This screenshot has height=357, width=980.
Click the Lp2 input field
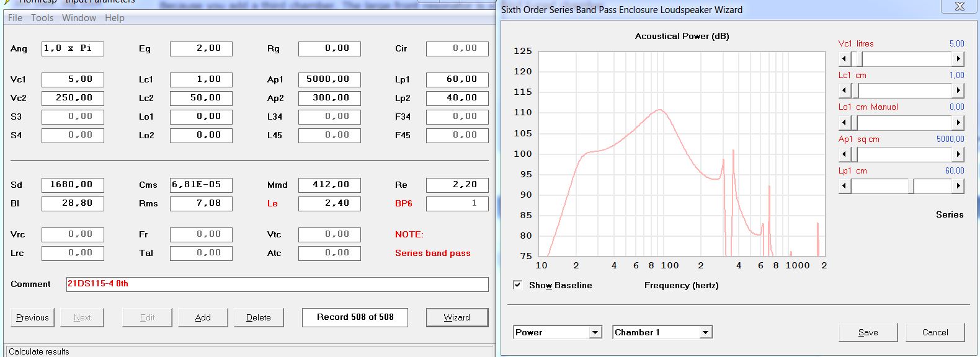point(457,98)
